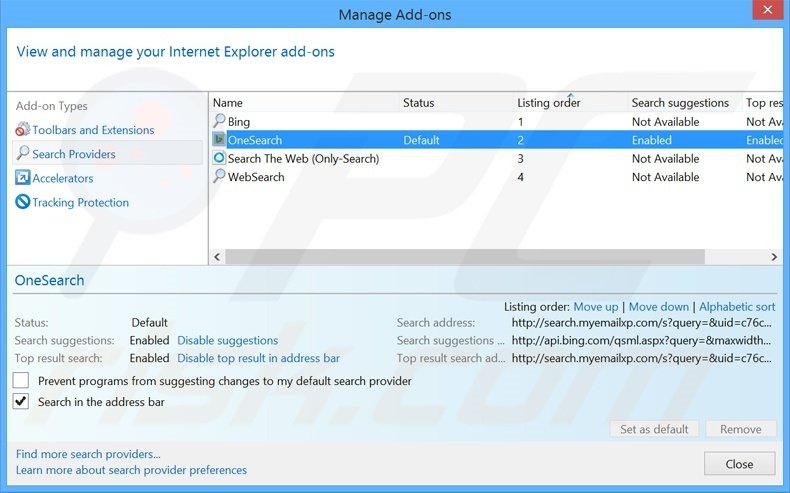Click Disable top result in address bar
The width and height of the screenshot is (790, 493).
click(258, 358)
